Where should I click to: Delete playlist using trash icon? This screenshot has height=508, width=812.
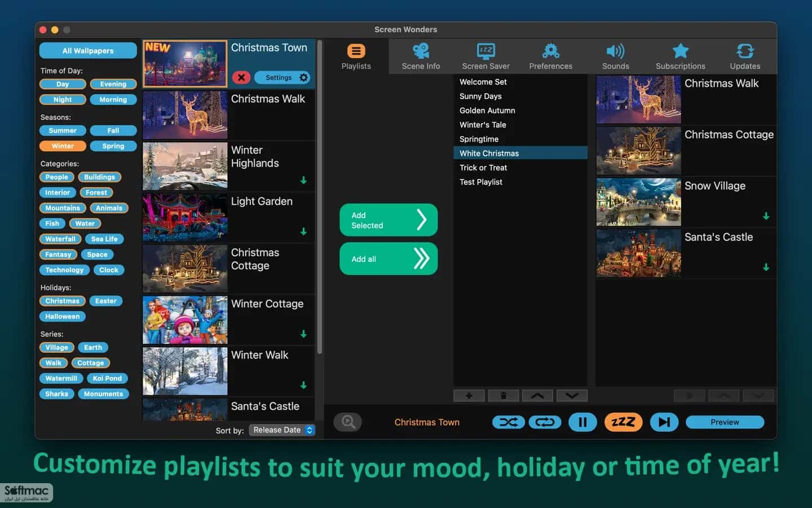pyautogui.click(x=503, y=396)
